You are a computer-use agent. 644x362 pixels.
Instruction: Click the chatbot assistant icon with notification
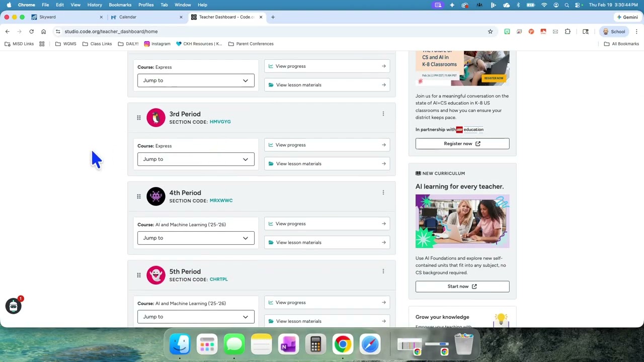pos(13,306)
